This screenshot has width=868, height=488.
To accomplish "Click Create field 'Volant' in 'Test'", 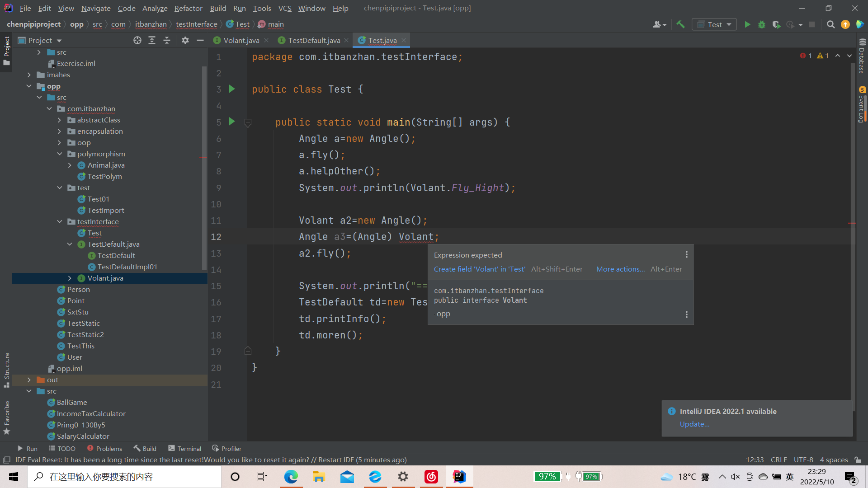I will pyautogui.click(x=479, y=269).
